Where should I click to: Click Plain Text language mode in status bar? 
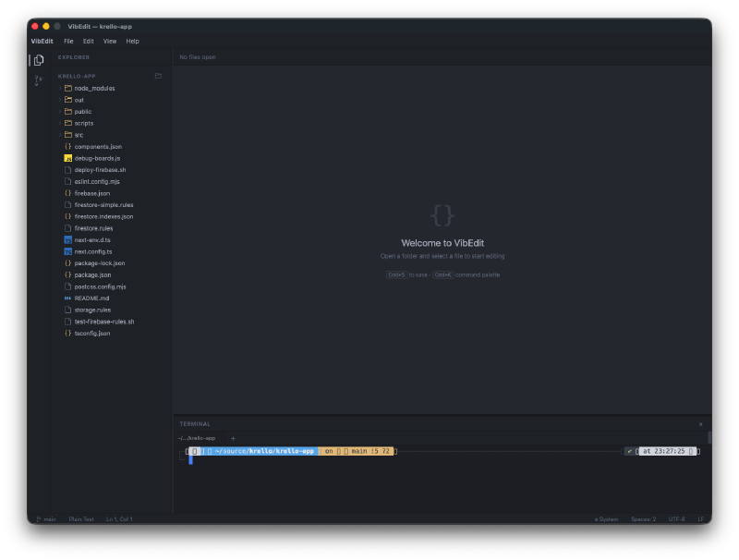click(81, 519)
